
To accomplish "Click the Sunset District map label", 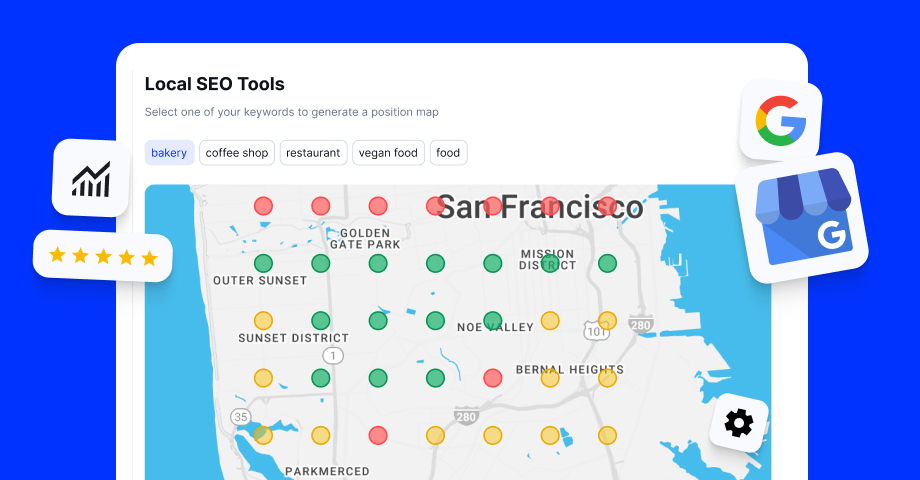I will pos(293,338).
